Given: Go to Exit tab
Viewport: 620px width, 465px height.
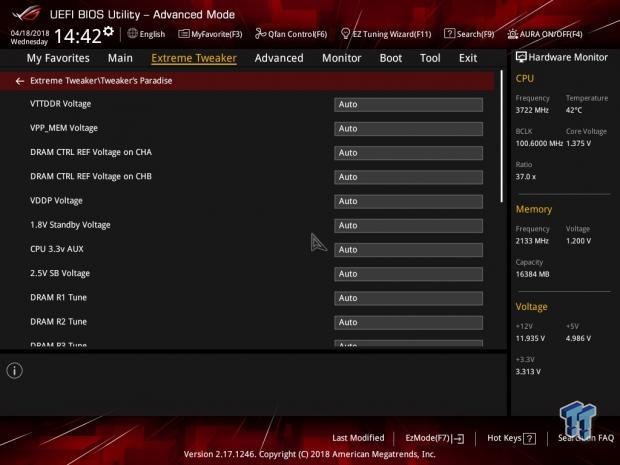Looking at the screenshot, I should (x=468, y=58).
